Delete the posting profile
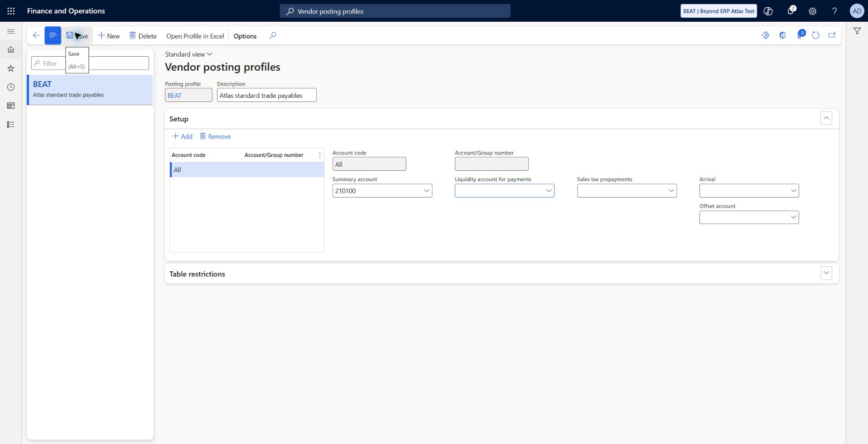The width and height of the screenshot is (868, 444). coord(143,36)
